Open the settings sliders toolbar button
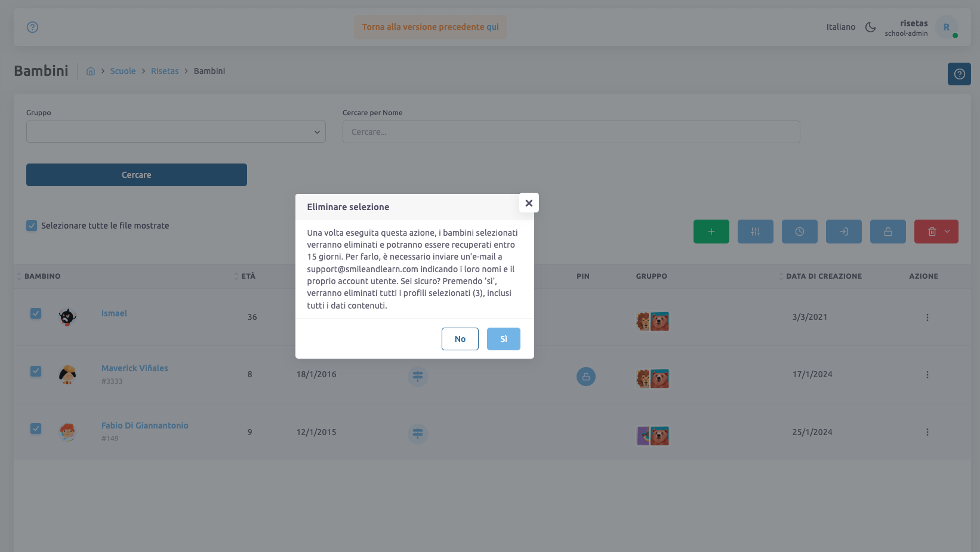980x552 pixels. point(755,232)
